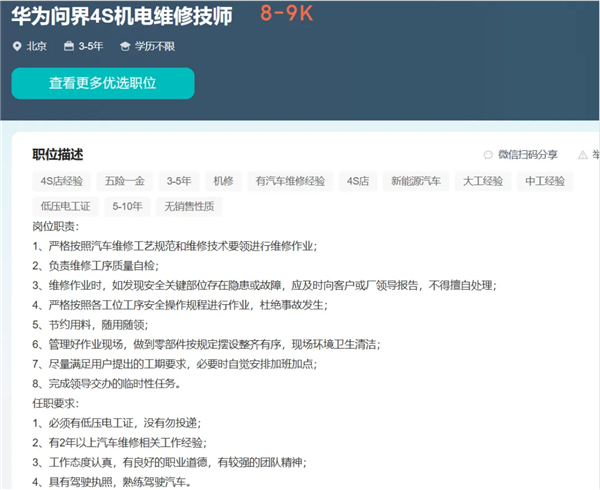The height and width of the screenshot is (490, 600).
Task: Select the 无销售性质 tag
Action: point(189,207)
